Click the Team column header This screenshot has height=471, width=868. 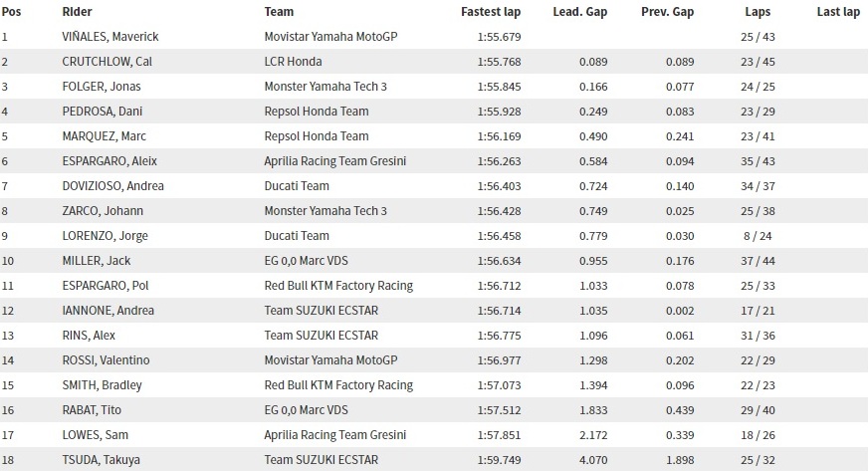tap(279, 12)
